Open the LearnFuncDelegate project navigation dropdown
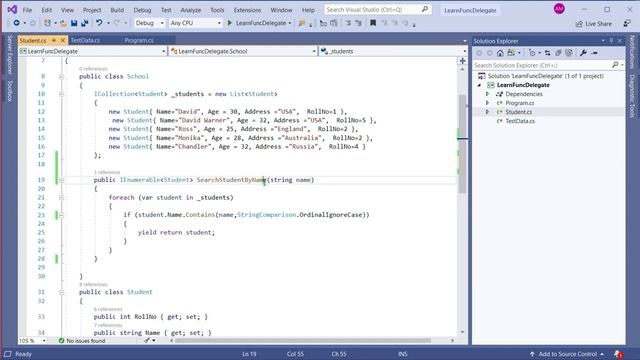 pyautogui.click(x=92, y=51)
